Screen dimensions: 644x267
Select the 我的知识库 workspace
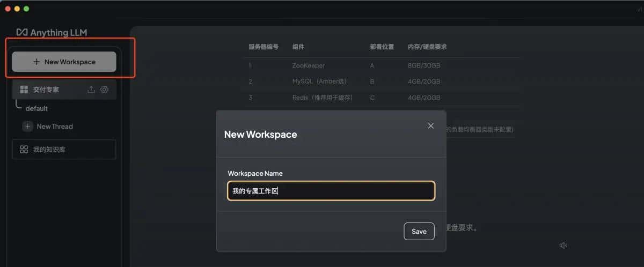pyautogui.click(x=64, y=150)
